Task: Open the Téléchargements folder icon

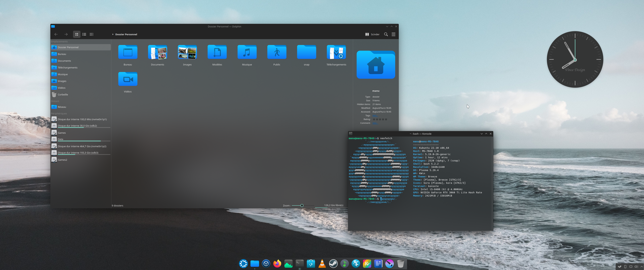Action: click(x=336, y=52)
